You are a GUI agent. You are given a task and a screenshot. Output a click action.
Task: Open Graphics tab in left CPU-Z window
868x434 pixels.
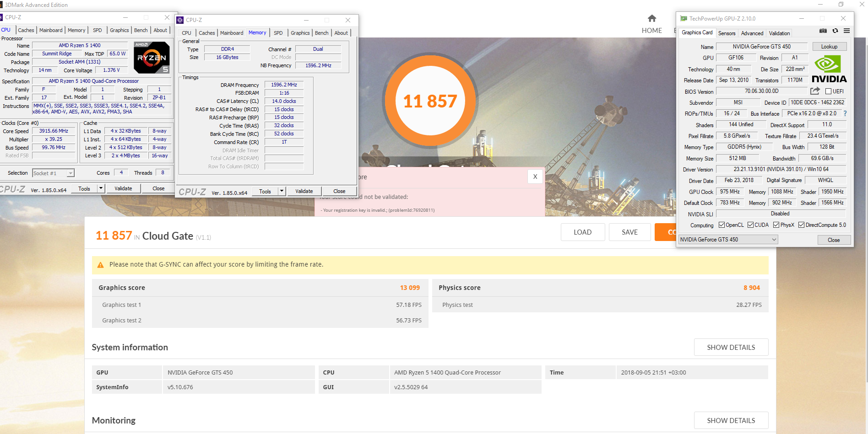tap(119, 30)
